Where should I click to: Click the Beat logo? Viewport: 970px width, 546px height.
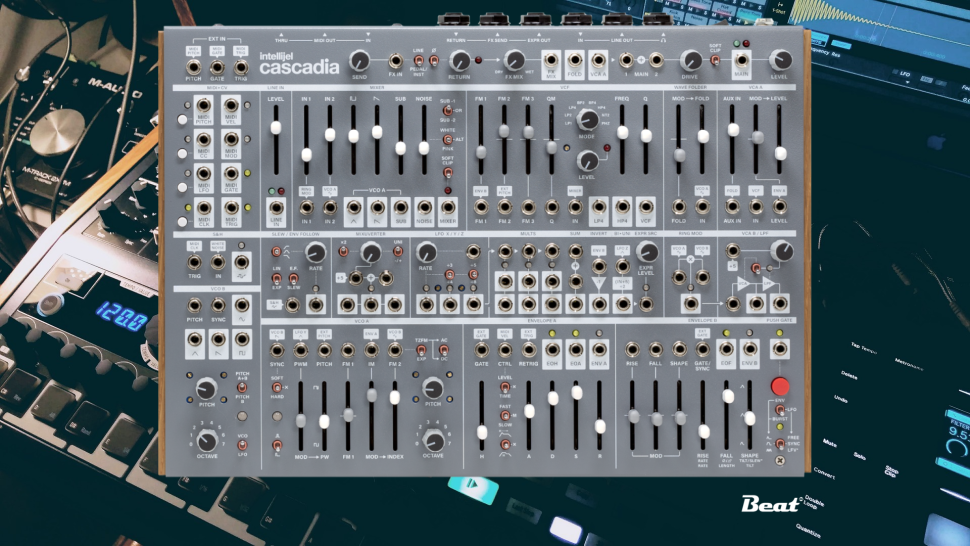point(770,503)
